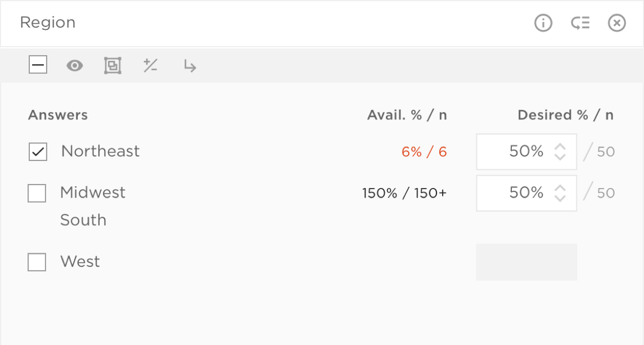The height and width of the screenshot is (345, 644).
Task: Open the Region info icon
Action: (x=543, y=23)
